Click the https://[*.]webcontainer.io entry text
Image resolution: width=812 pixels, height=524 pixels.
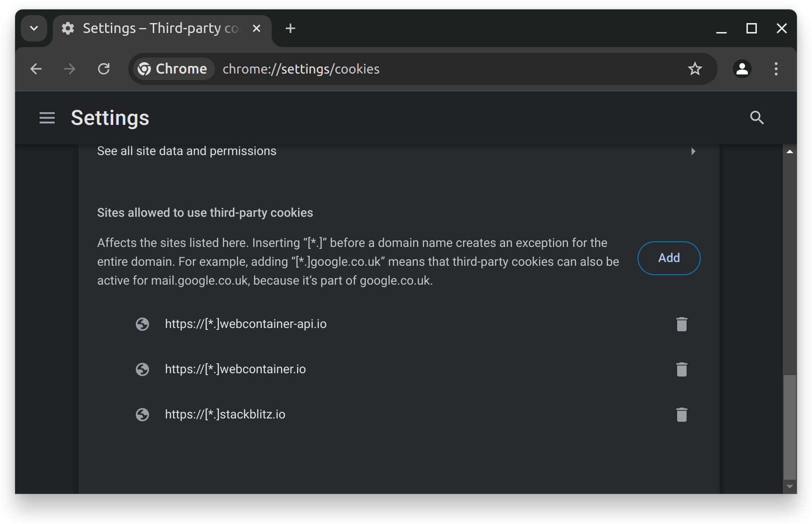[x=235, y=369]
